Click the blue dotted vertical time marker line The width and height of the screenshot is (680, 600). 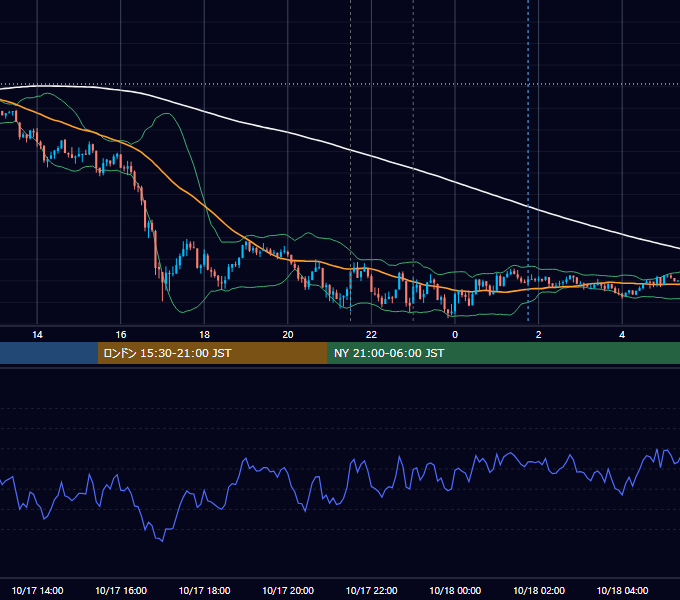528,160
